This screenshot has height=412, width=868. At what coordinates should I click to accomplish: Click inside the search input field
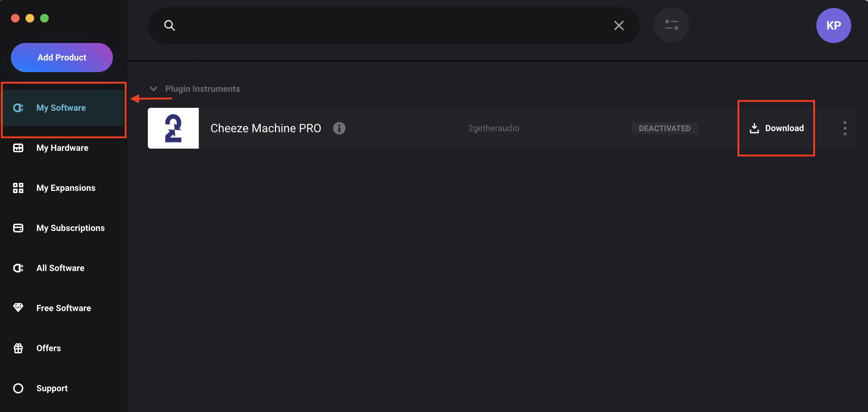[x=393, y=25]
